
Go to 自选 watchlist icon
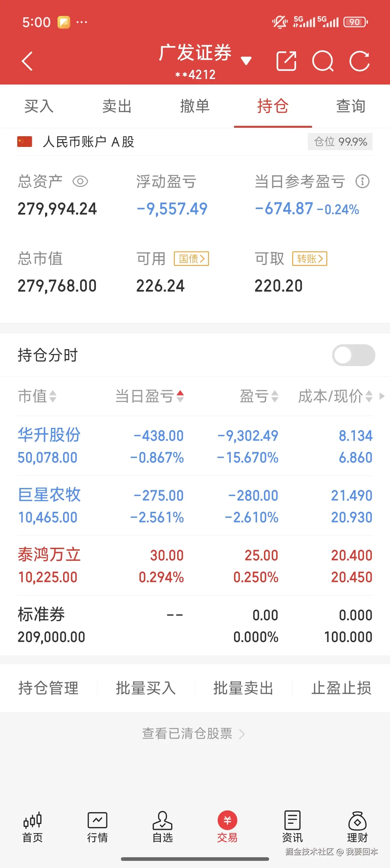pos(162,827)
